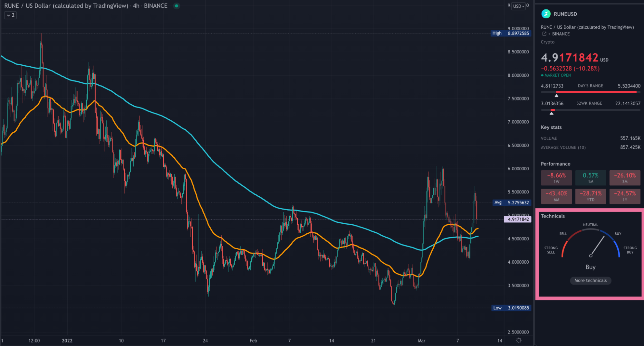This screenshot has height=346, width=644.
Task: Click the Buy rating text under gauge
Action: [591, 267]
